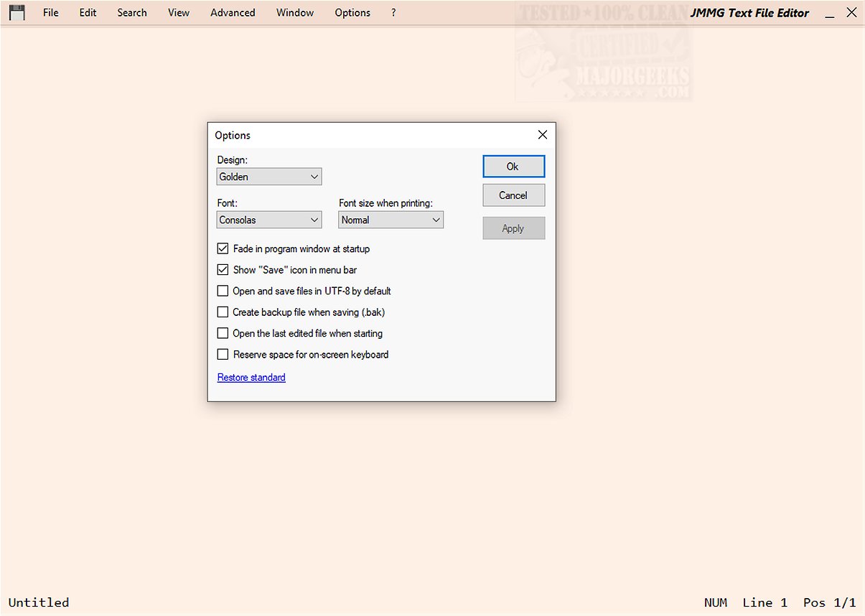Check open the last edited file option

(223, 333)
